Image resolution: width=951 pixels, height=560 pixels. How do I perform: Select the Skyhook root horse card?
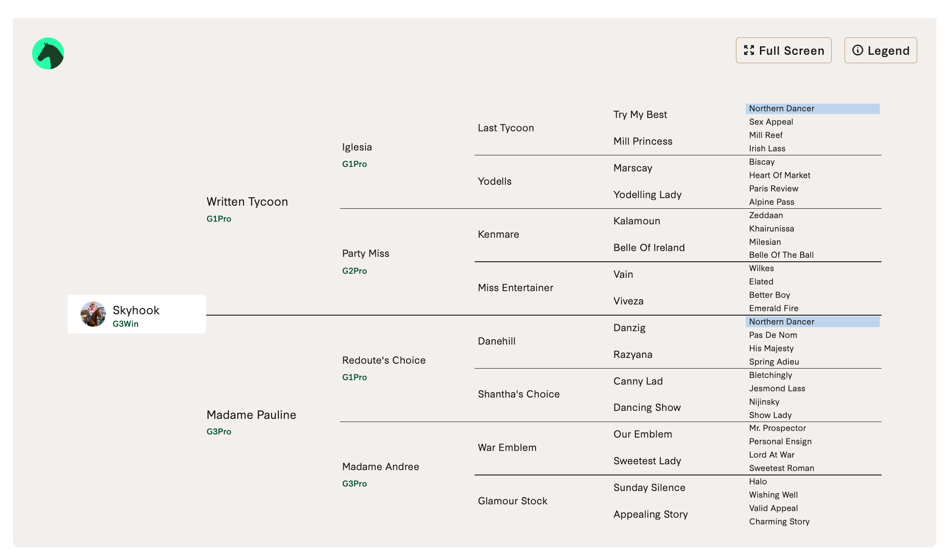136,314
